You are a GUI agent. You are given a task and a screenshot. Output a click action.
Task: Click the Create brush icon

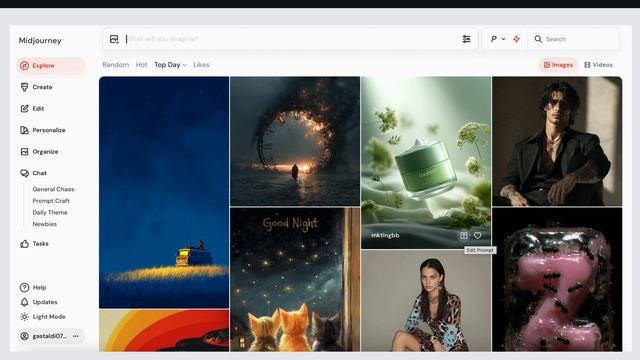pos(24,87)
